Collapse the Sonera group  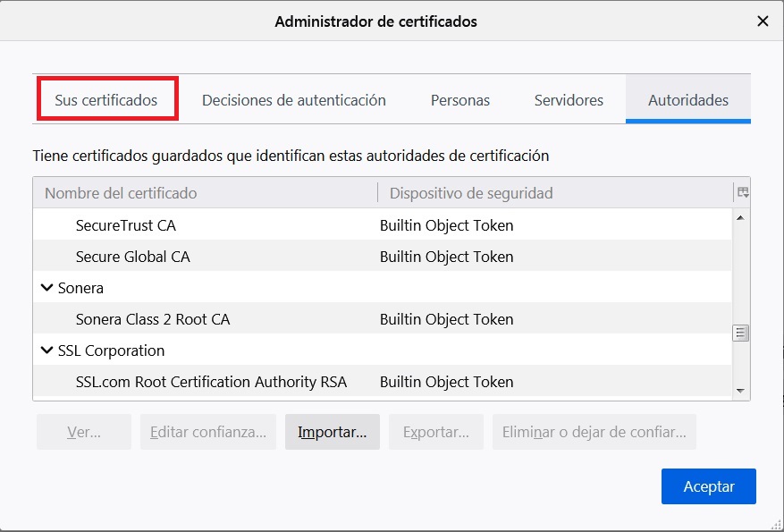click(x=47, y=288)
